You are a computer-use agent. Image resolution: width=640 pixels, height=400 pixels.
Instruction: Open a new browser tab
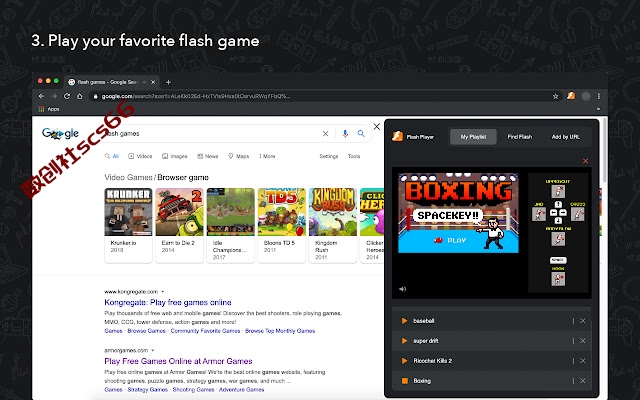tap(168, 82)
